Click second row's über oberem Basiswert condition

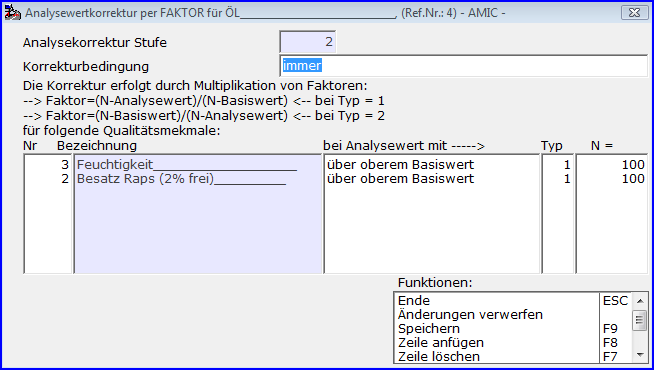pos(400,179)
